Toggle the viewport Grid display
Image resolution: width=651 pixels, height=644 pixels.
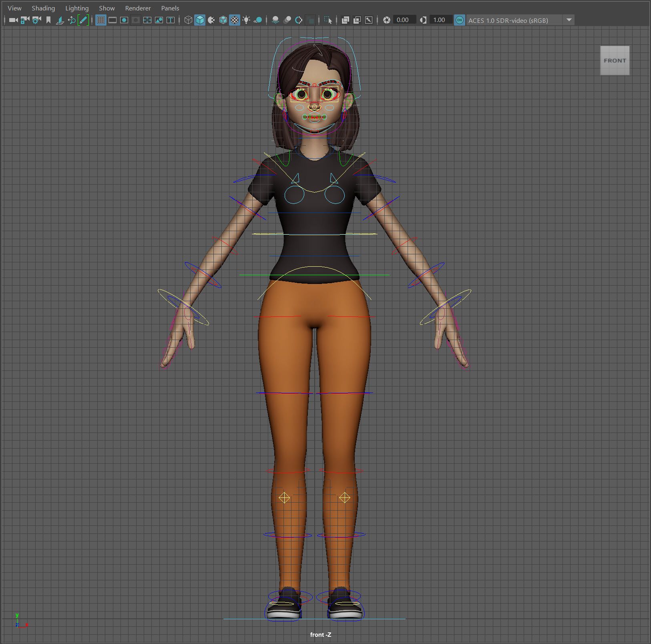pyautogui.click(x=101, y=20)
